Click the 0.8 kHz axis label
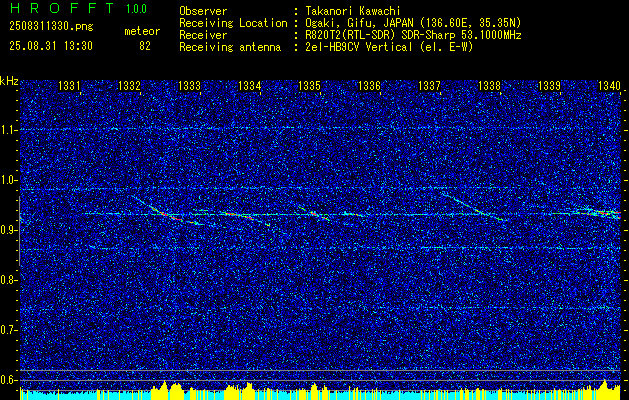 tap(8, 280)
